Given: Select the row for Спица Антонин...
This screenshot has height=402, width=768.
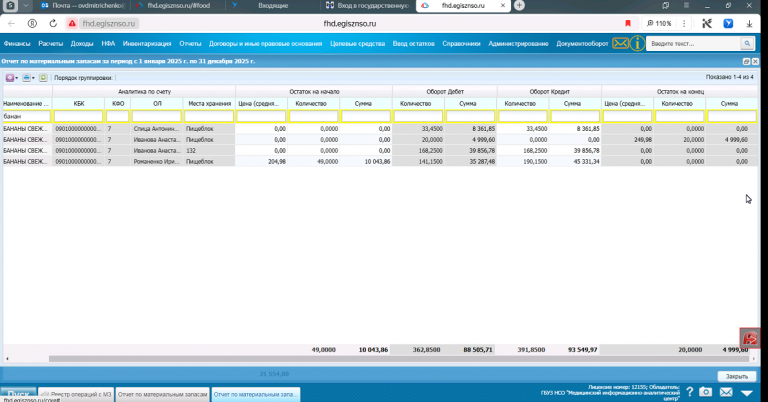Looking at the screenshot, I should 380,129.
